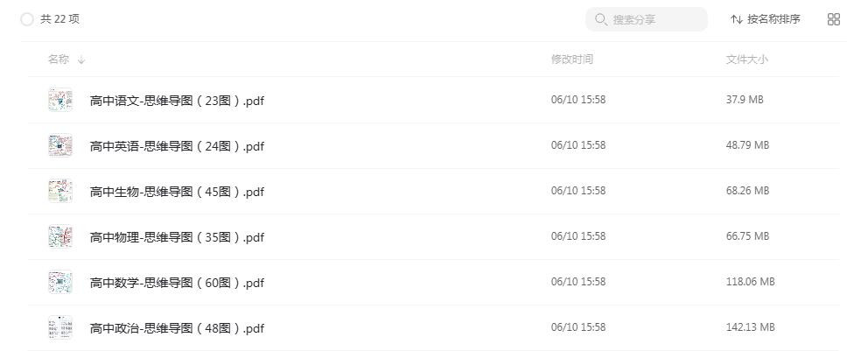
Task: Click the thumbnail icon for 高中物理 PDF
Action: click(60, 236)
